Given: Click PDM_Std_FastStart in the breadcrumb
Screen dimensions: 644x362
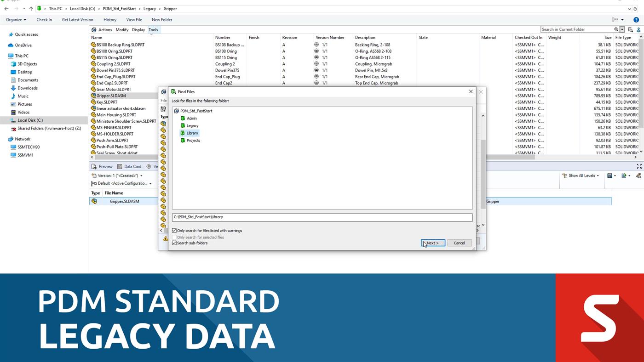Looking at the screenshot, I should tap(119, 9).
